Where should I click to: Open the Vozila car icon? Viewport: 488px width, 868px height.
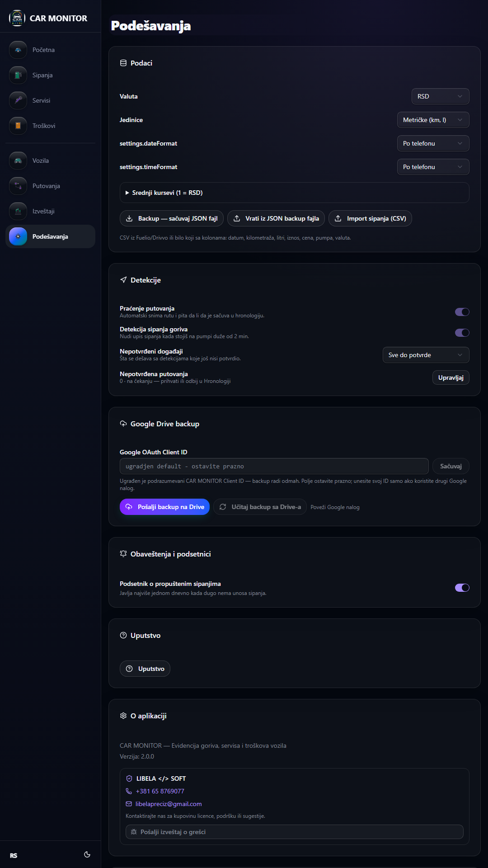tap(18, 160)
